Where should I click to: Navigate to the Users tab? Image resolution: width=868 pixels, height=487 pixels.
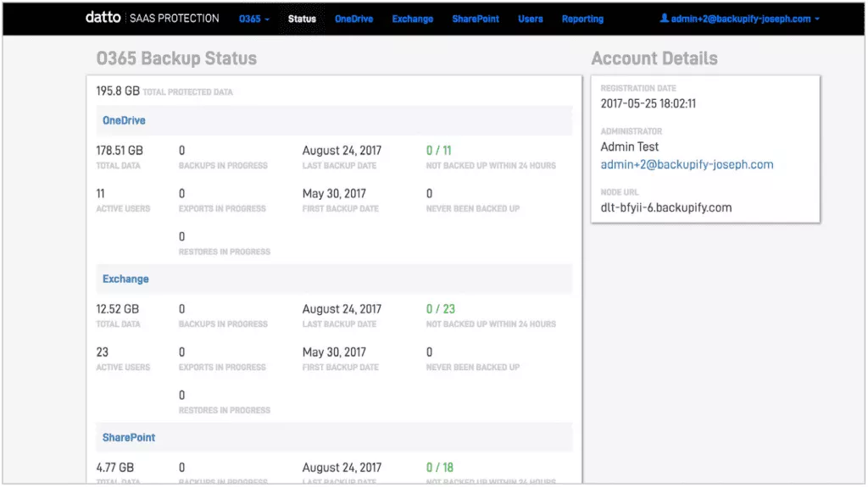(531, 19)
